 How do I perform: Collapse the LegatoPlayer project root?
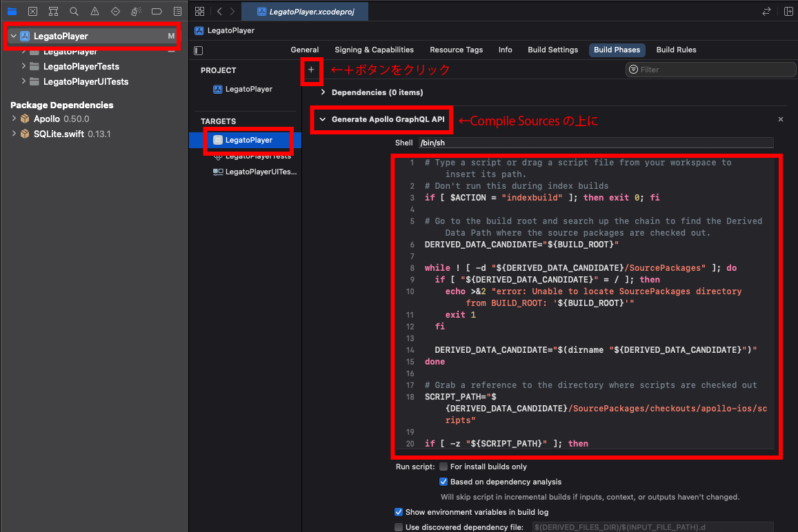pyautogui.click(x=14, y=36)
